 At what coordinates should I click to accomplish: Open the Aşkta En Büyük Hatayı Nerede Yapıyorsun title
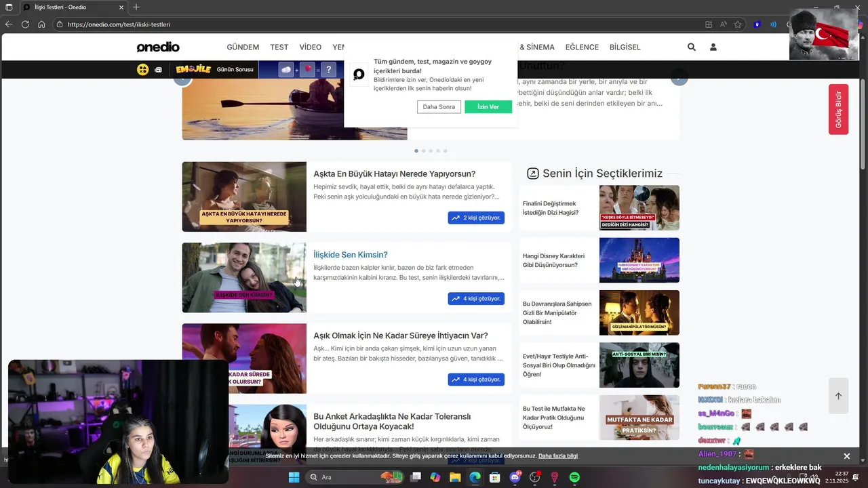click(x=394, y=174)
